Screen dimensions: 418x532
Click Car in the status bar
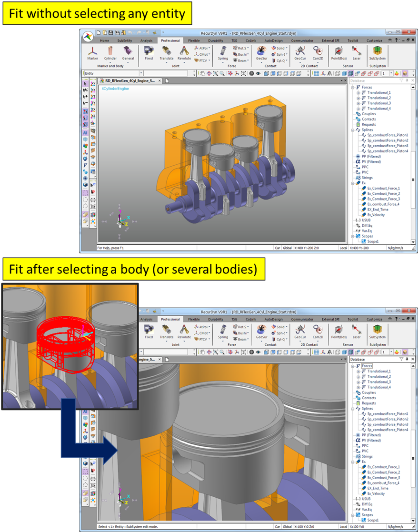tap(278, 247)
